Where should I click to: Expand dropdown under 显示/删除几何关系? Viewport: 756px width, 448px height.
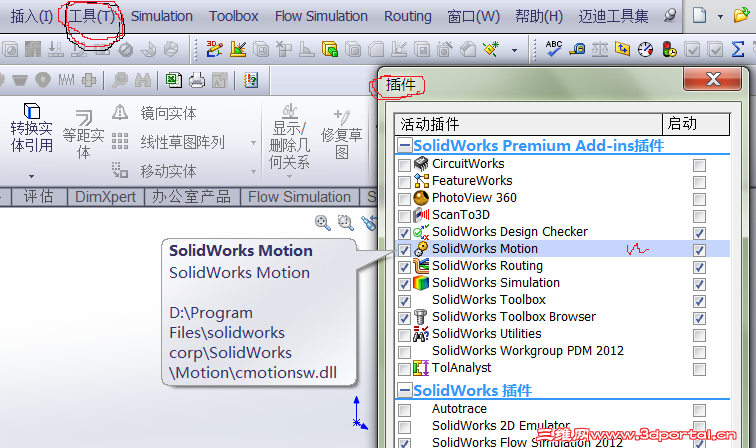(x=289, y=176)
